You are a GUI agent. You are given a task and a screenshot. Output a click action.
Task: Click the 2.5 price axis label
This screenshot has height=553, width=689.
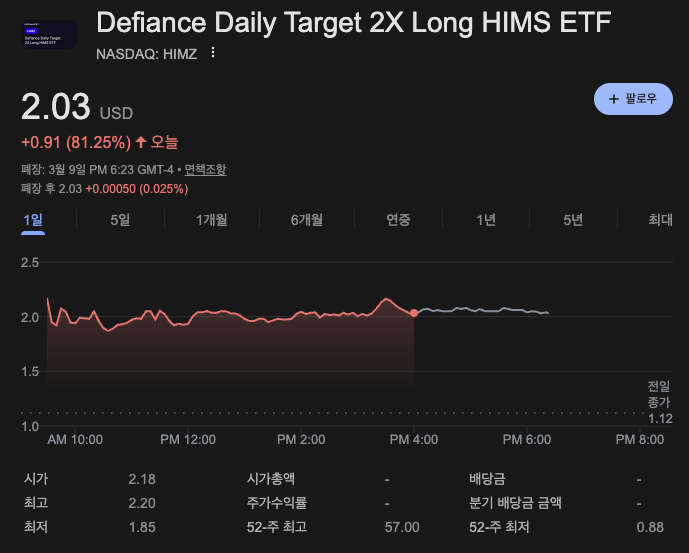pos(30,262)
